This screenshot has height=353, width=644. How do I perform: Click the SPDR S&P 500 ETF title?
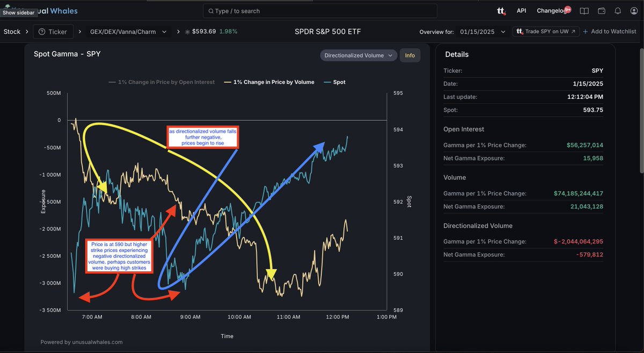pos(328,32)
